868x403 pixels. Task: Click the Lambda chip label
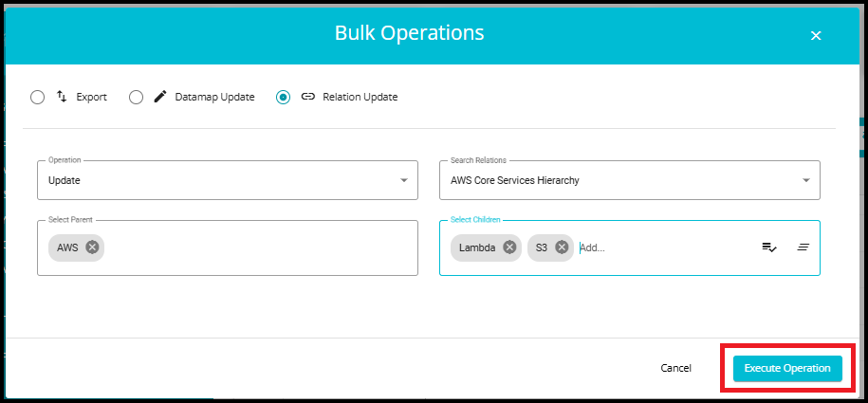pos(477,247)
